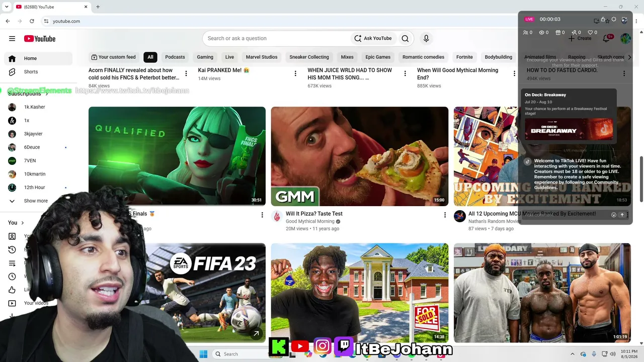This screenshot has height=362, width=644.
Task: Click the Good Mythical Morning channel avatar
Action: coord(277,216)
